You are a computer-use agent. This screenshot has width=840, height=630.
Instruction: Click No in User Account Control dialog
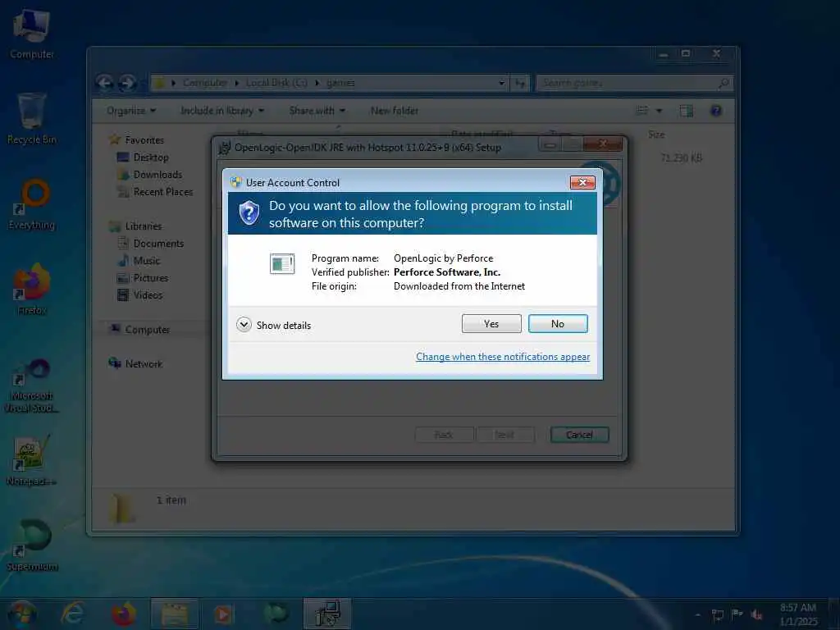coord(558,323)
